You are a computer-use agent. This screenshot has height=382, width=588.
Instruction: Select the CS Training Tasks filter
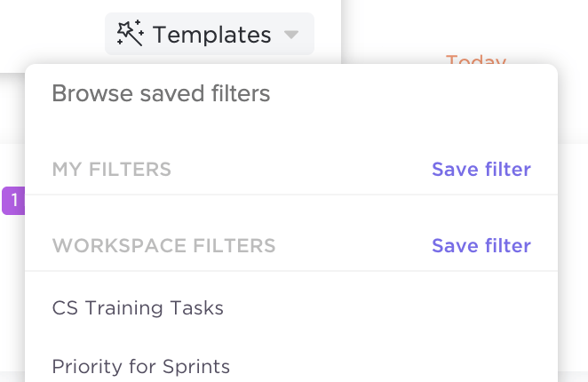[x=138, y=308]
